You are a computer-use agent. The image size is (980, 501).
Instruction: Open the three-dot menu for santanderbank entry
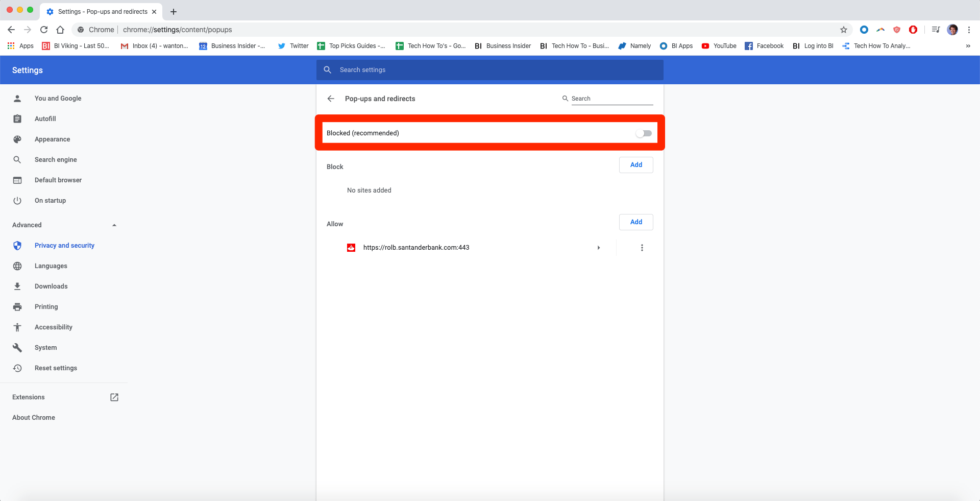[x=642, y=248]
